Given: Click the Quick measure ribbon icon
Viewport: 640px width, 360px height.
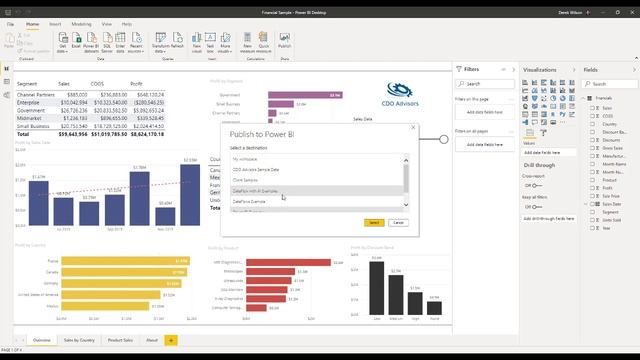Looking at the screenshot, I should click(x=264, y=38).
